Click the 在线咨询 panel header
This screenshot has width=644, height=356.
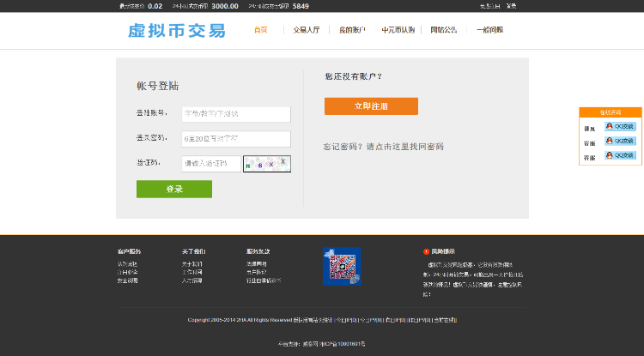coord(611,112)
